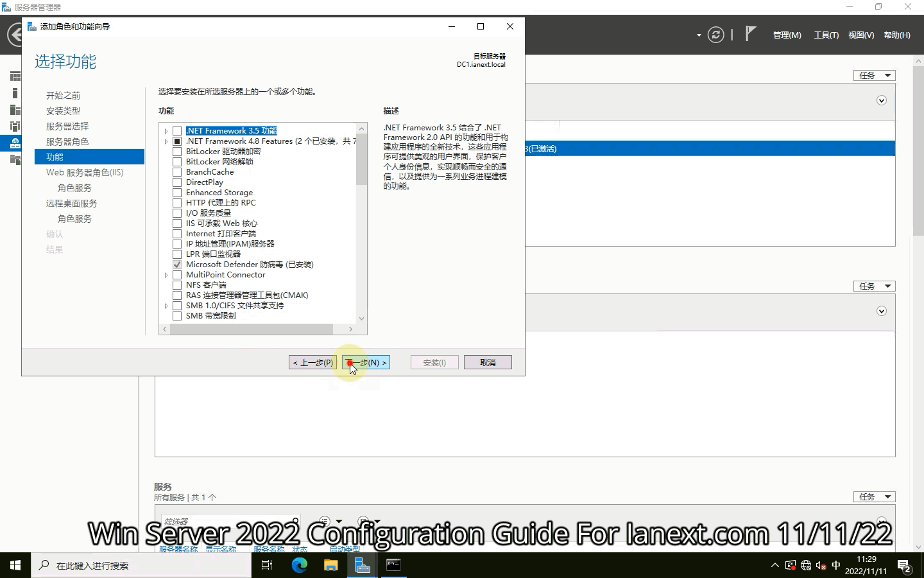Click the features list scroll-right arrow
Image resolution: width=924 pixels, height=578 pixels.
point(350,329)
